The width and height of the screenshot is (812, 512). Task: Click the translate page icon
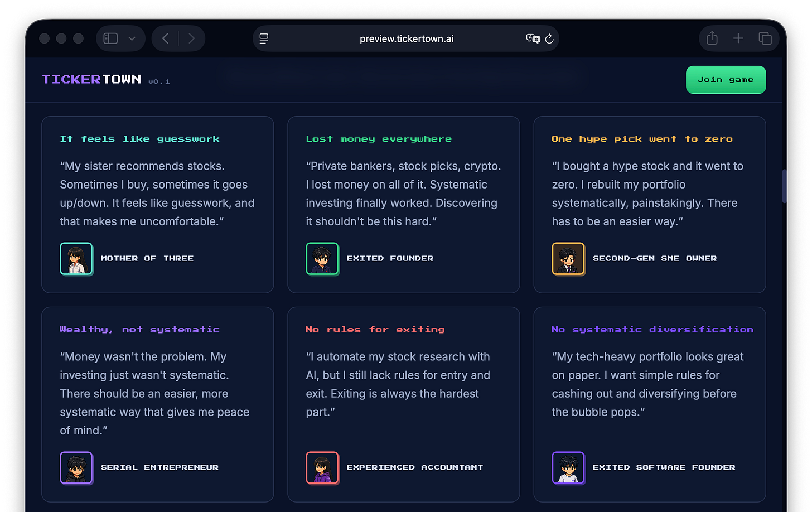click(x=533, y=38)
